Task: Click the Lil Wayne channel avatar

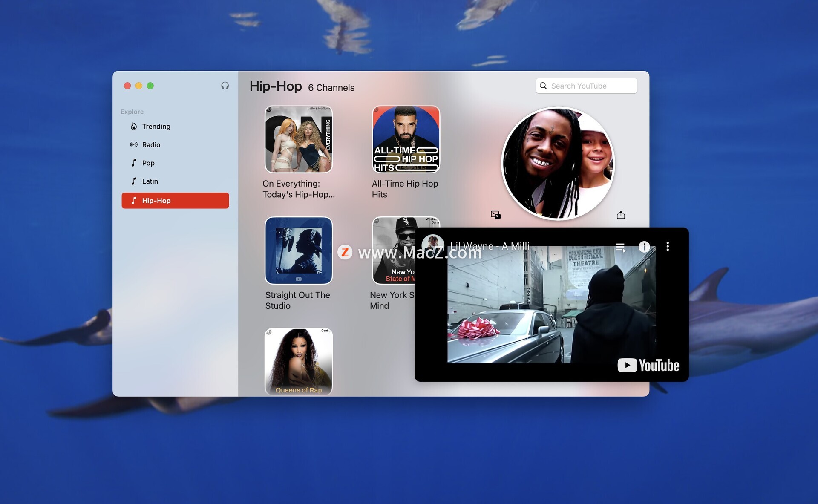Action: (x=433, y=245)
